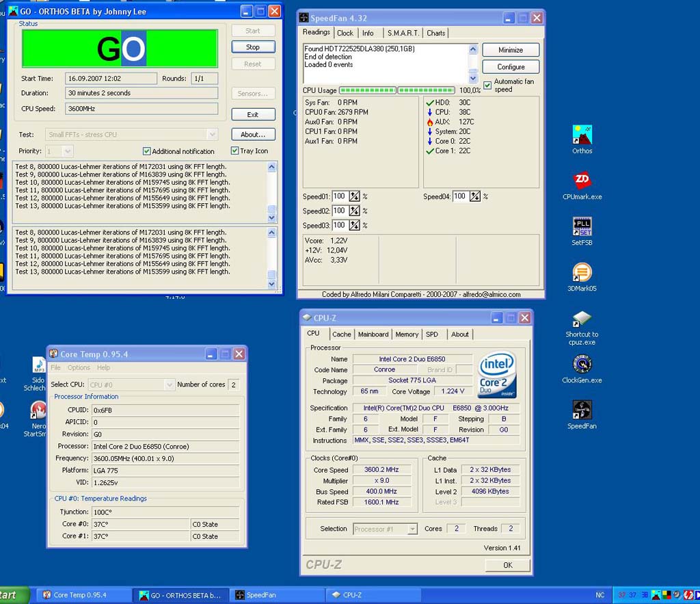Image resolution: width=700 pixels, height=604 pixels.
Task: Open SpeedFan Clock tab
Action: 345,33
